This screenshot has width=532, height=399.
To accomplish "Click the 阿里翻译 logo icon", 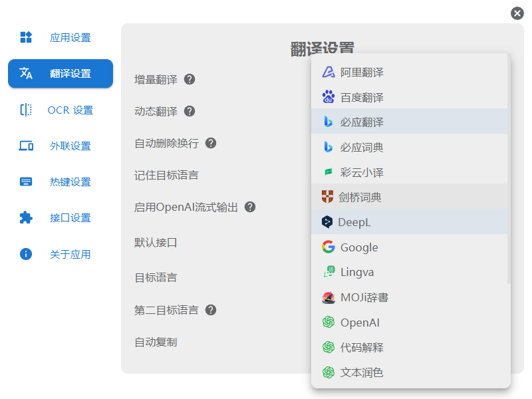I will 328,72.
